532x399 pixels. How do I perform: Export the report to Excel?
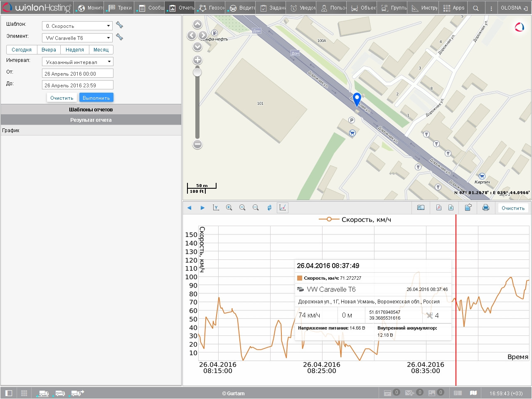pos(451,208)
